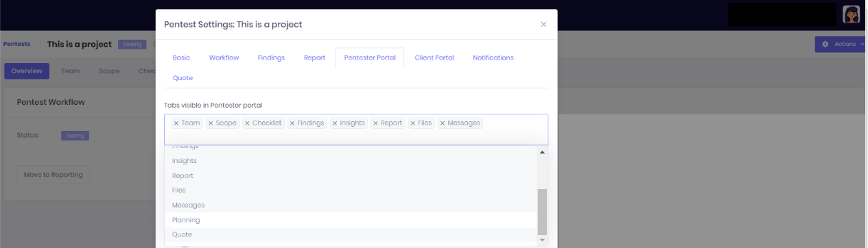This screenshot has height=248, width=868.
Task: Click Move to Reporting button
Action: pos(53,175)
